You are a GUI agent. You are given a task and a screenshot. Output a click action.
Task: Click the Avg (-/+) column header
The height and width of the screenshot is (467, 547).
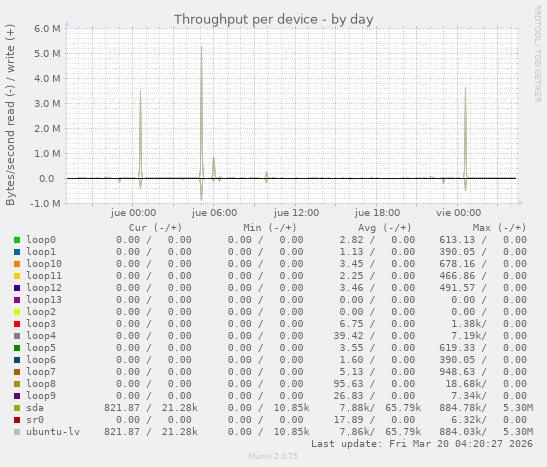pos(384,228)
